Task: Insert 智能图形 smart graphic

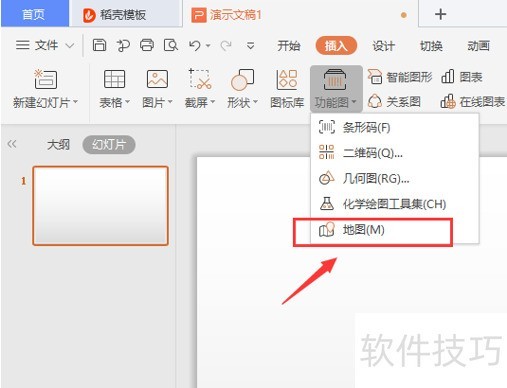Action: coord(400,77)
